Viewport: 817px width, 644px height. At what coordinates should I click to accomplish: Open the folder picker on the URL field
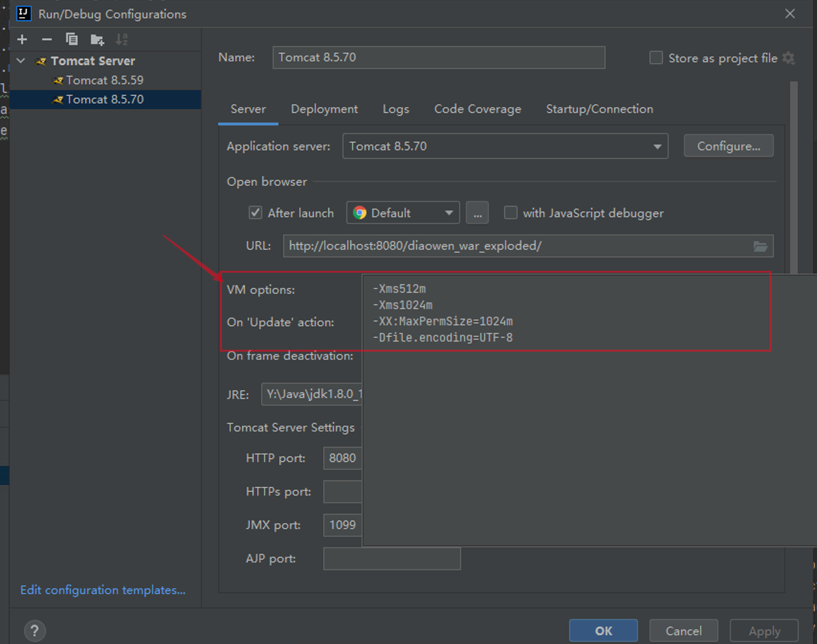pyautogui.click(x=761, y=246)
